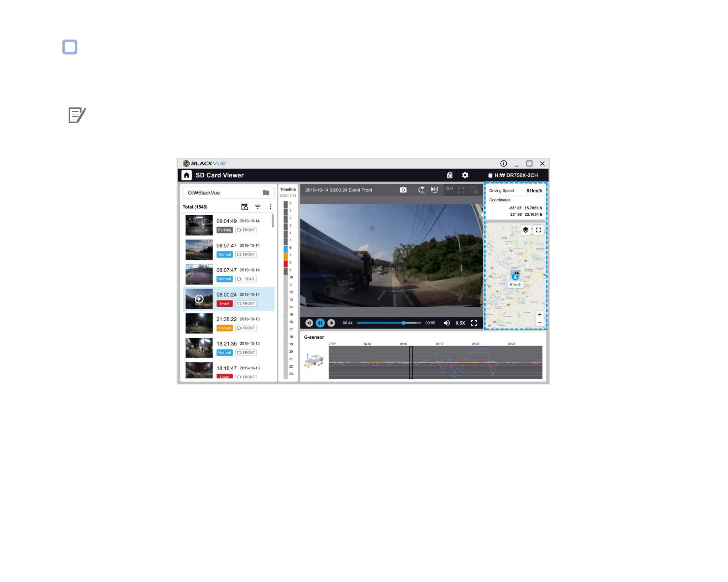Open the 18:18:47 recording entry
Viewport: 728px width, 582px height.
[x=228, y=370]
